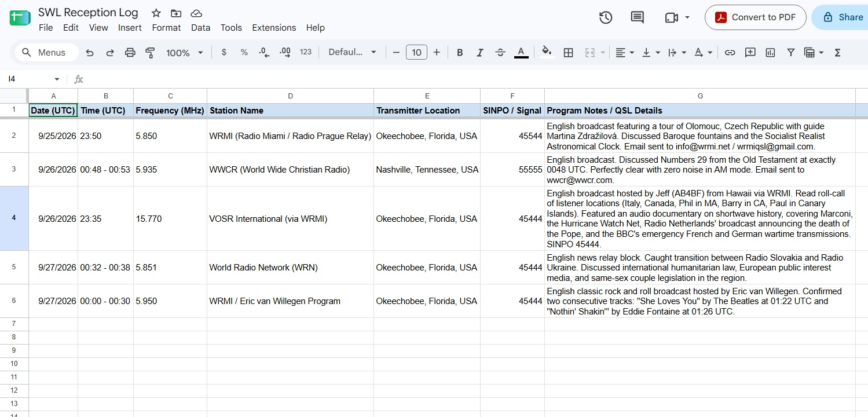Click the Menus search box
This screenshot has width=868, height=417.
coord(46,53)
